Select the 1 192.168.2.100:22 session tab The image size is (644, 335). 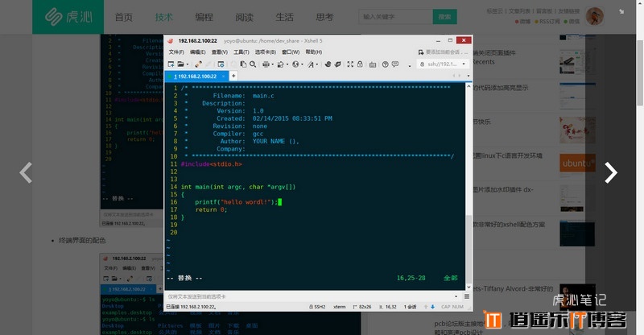[195, 77]
